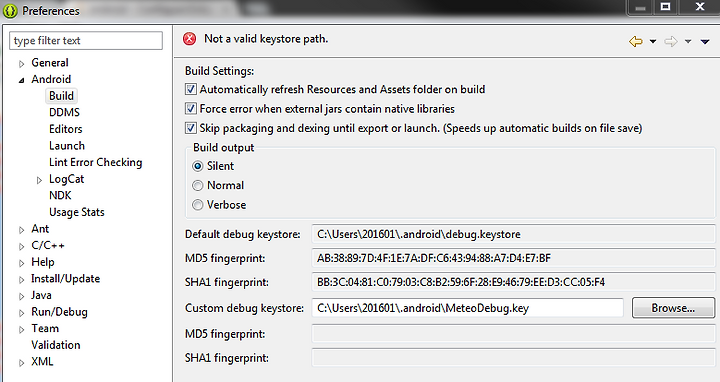Select the Verbose build output option
Image resolution: width=720 pixels, height=382 pixels.
197,204
